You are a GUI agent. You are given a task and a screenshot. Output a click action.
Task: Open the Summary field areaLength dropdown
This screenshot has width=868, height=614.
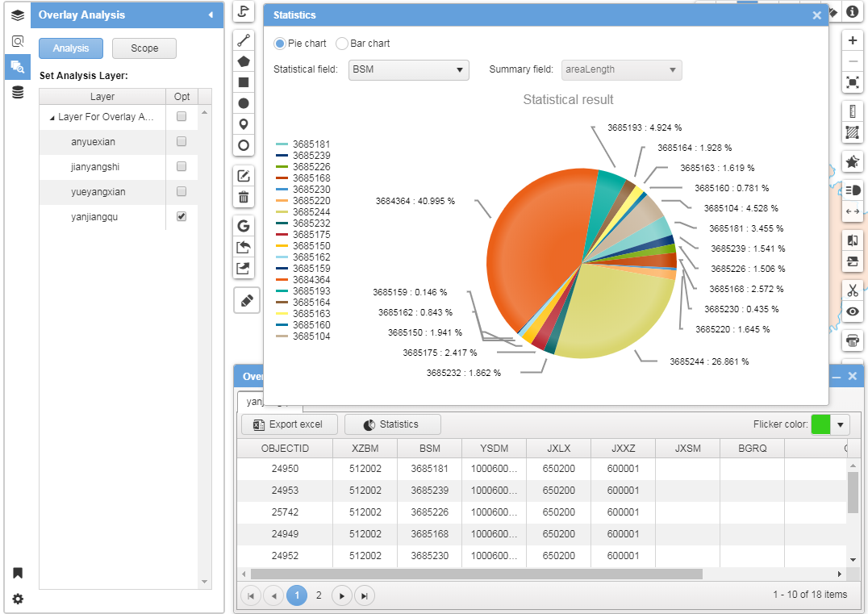click(621, 69)
